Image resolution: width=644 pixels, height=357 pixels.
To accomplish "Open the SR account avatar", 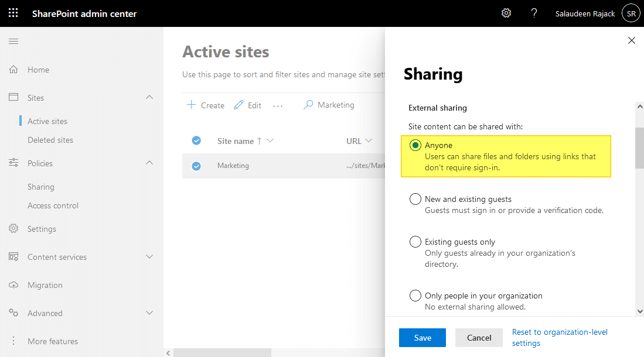I will click(x=631, y=13).
